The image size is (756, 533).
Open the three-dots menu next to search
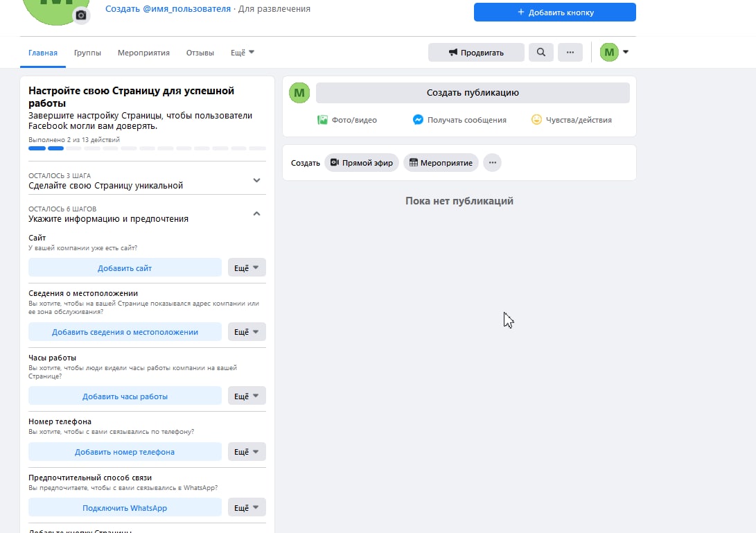570,52
